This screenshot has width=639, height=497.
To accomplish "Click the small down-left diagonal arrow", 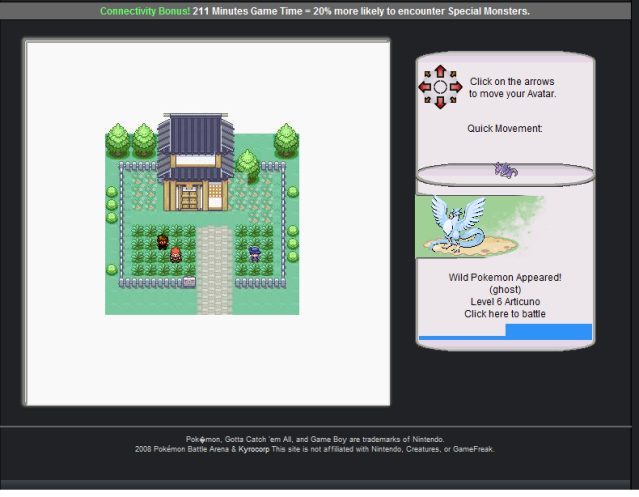I will 427,100.
